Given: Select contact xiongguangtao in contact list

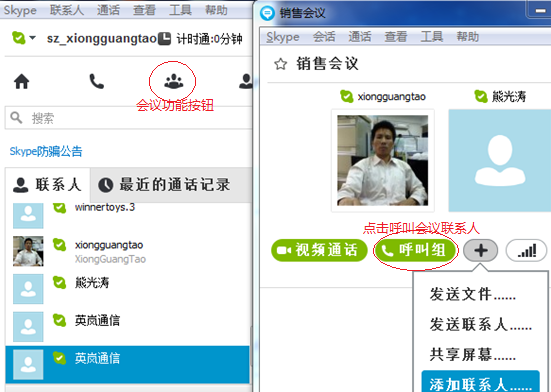Looking at the screenshot, I should (x=128, y=251).
